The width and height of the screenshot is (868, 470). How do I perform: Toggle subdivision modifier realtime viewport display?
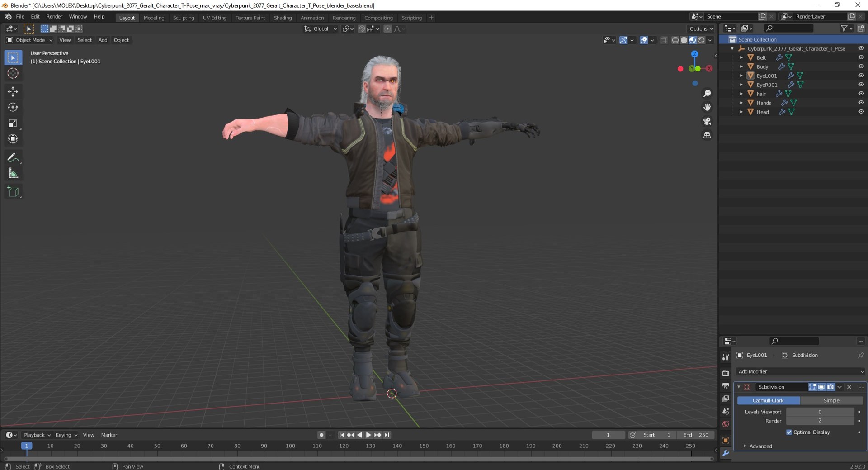coord(821,387)
